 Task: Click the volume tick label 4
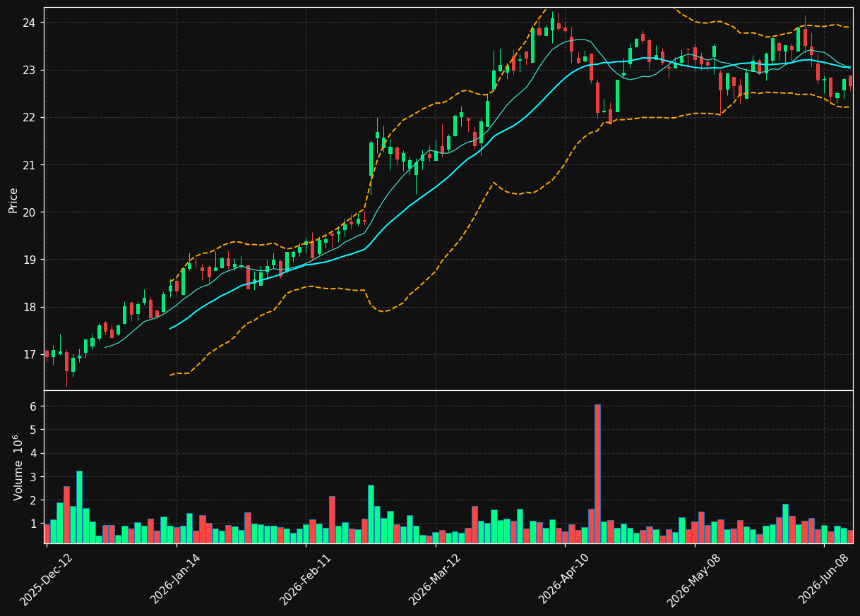pyautogui.click(x=32, y=454)
